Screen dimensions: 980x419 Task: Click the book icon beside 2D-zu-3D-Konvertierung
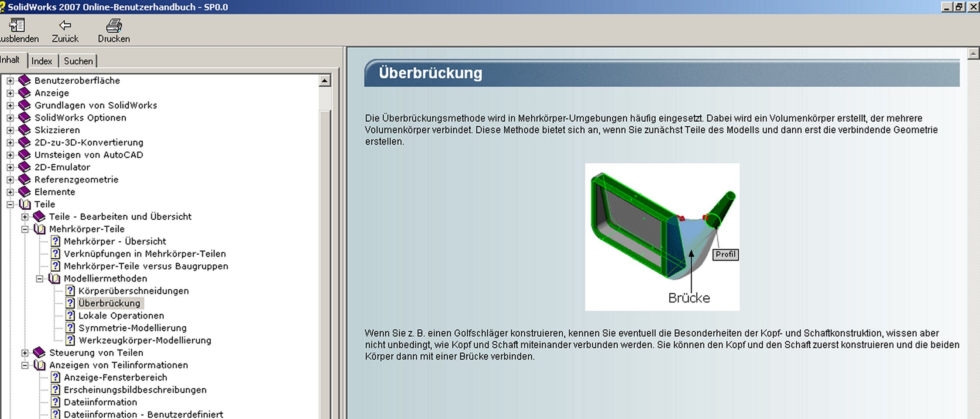tap(24, 142)
